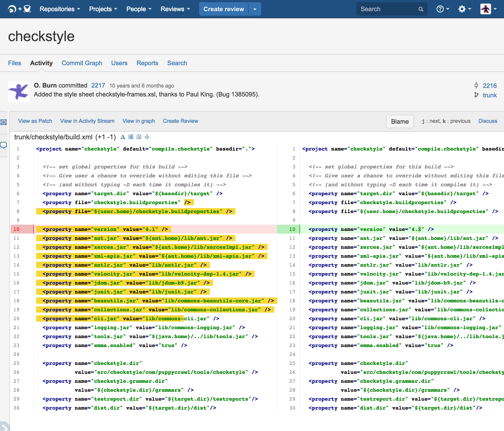
Task: Open the Reports tab
Action: tap(147, 63)
